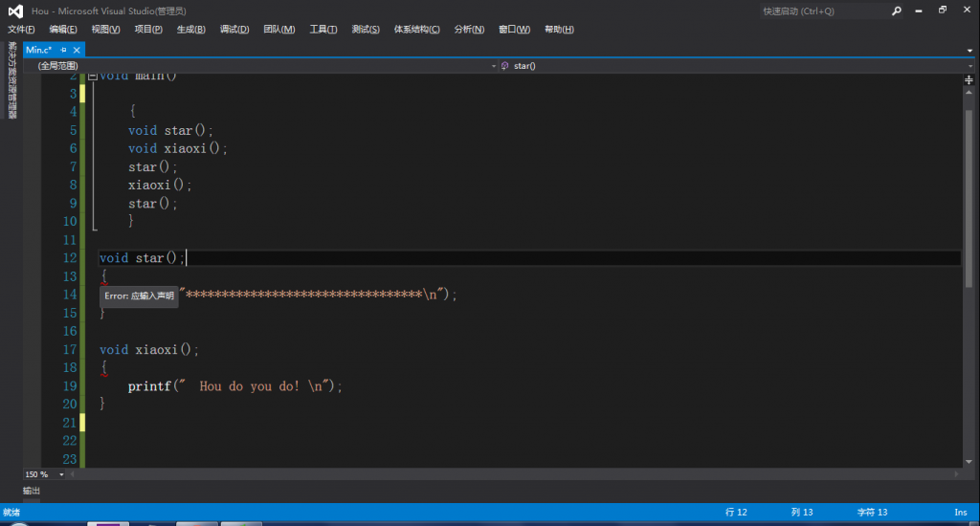This screenshot has width=980, height=526.
Task: Click line 5 text void star();
Action: click(170, 131)
